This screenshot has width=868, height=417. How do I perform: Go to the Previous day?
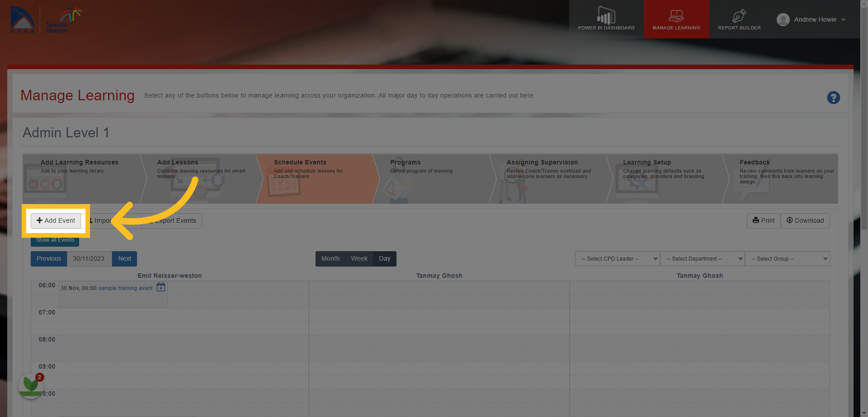click(x=49, y=258)
